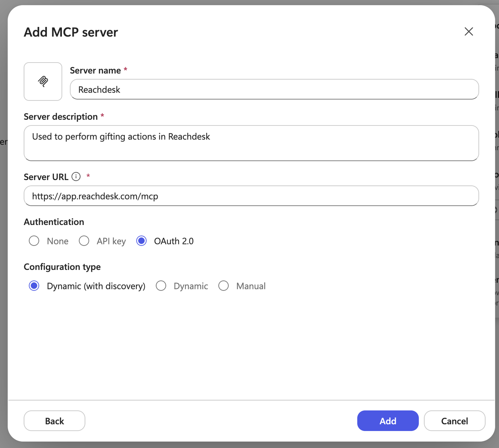The width and height of the screenshot is (499, 448).
Task: Close the Add MCP server dialog
Action: [469, 32]
